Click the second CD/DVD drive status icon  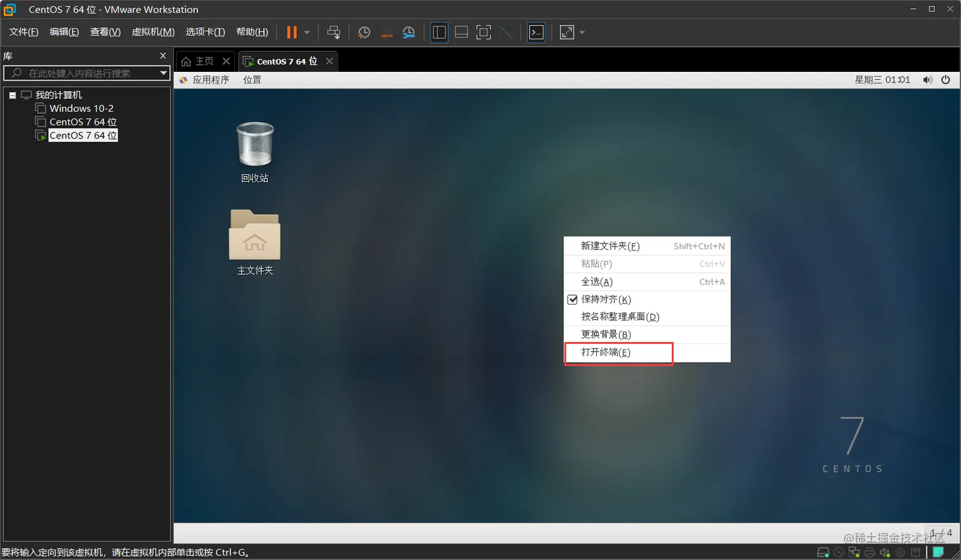click(900, 552)
